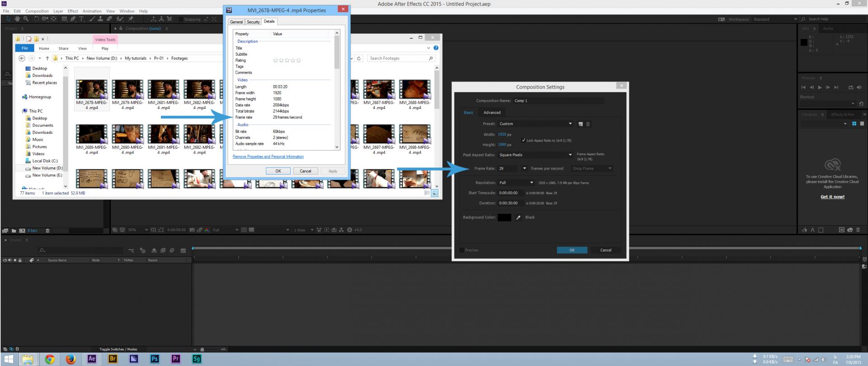Open Chrome from the taskbar
868x366 pixels.
[x=50, y=359]
